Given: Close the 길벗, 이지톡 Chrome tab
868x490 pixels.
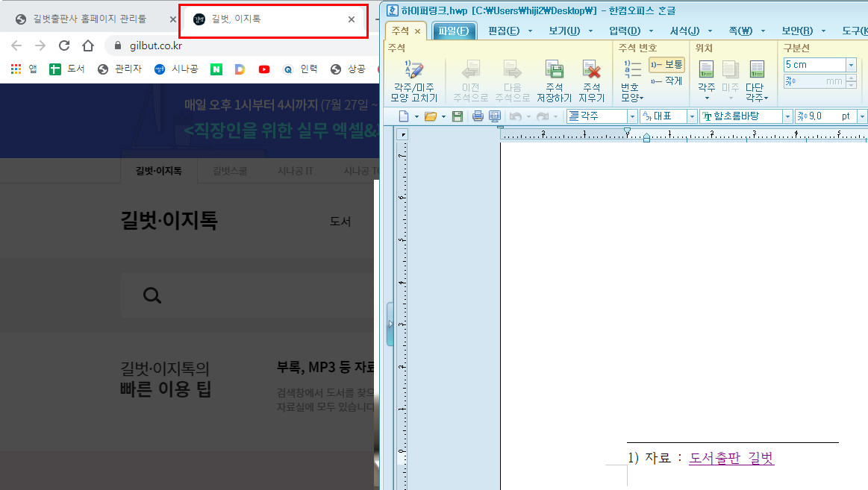Looking at the screenshot, I should point(351,19).
